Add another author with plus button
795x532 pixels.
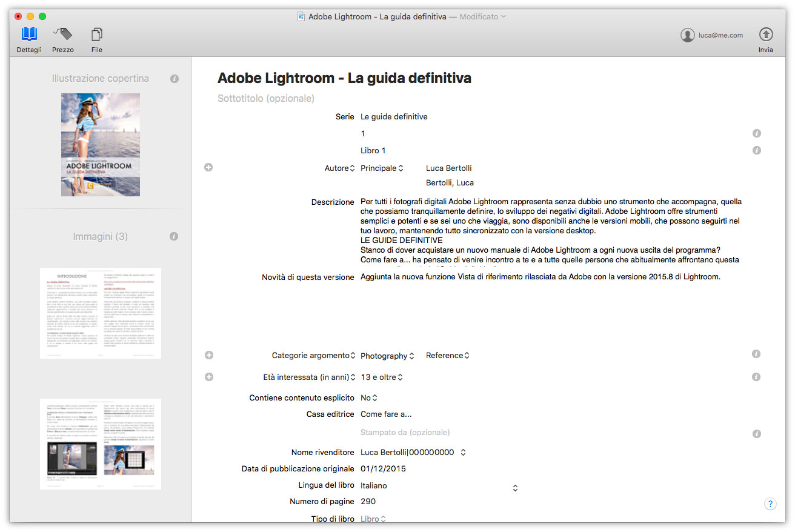(208, 167)
